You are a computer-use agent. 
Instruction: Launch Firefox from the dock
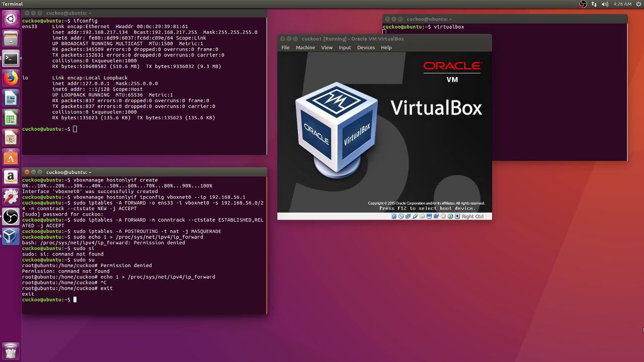(11, 78)
